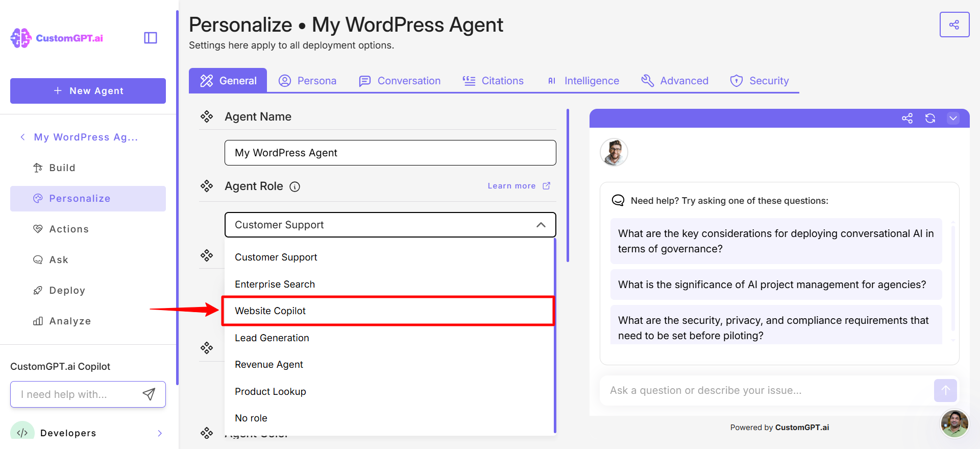980x449 pixels.
Task: Send message with paper plane icon
Action: pyautogui.click(x=149, y=394)
